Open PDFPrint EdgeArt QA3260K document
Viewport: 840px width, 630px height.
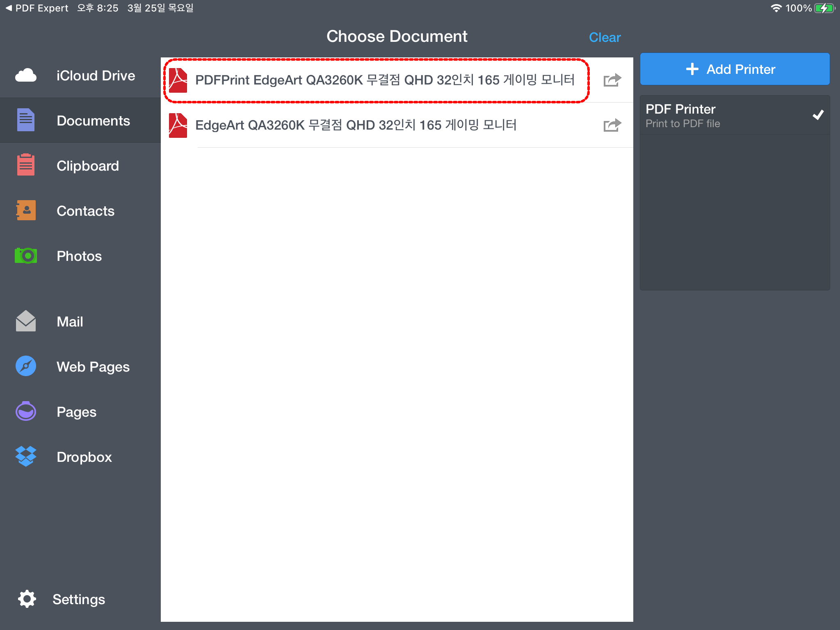point(384,80)
